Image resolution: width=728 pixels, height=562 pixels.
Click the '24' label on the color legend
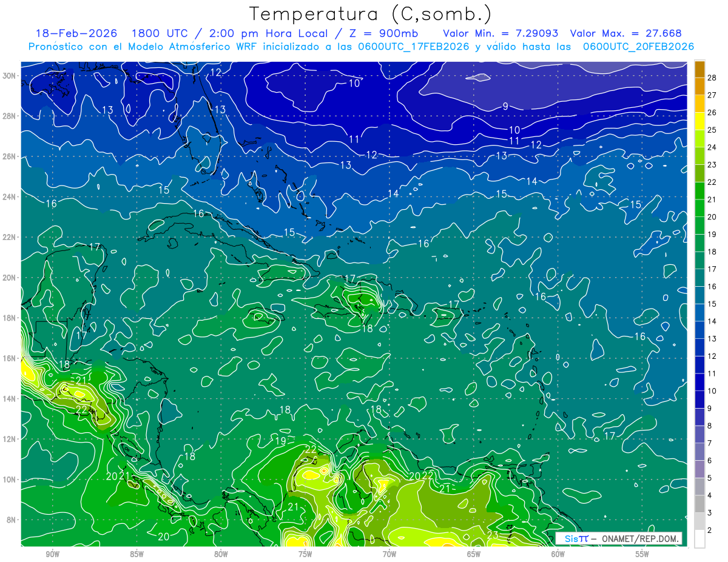click(712, 147)
